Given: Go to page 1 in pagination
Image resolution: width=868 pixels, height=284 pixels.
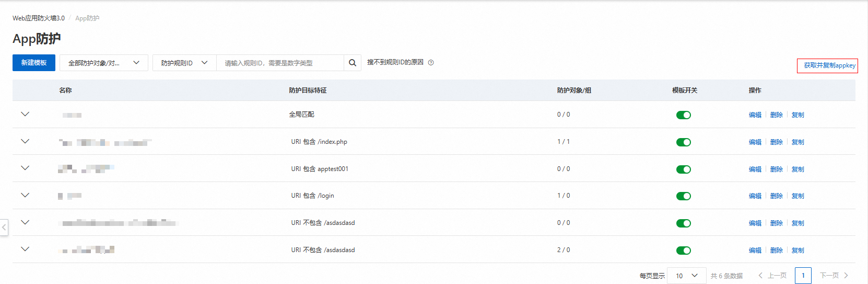Looking at the screenshot, I should 803,276.
